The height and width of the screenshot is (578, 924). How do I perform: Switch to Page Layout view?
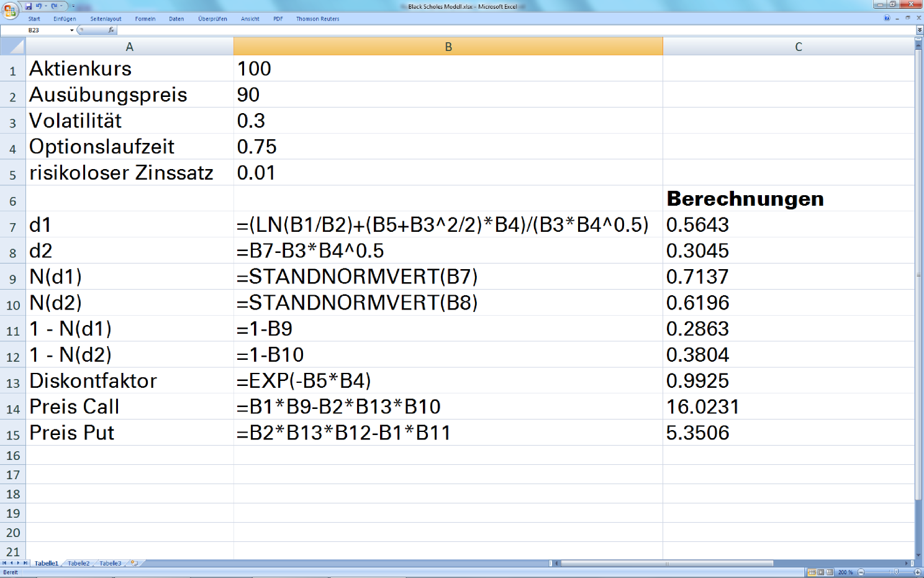(821, 572)
